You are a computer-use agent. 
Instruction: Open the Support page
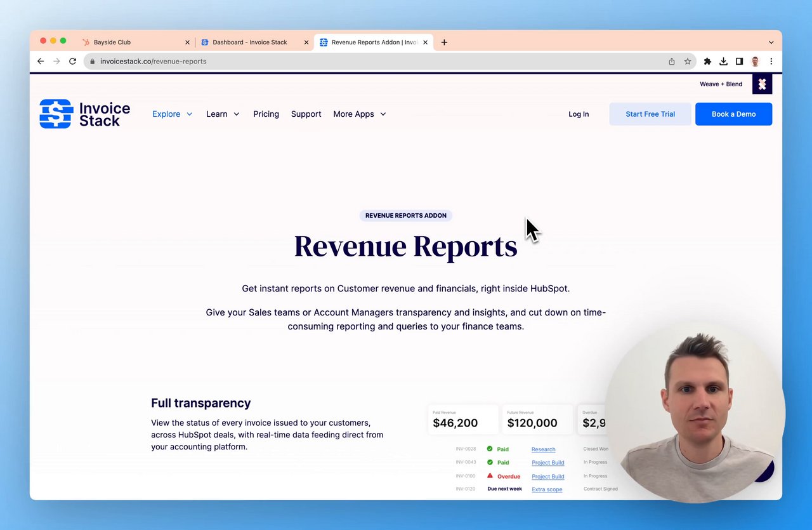point(306,114)
